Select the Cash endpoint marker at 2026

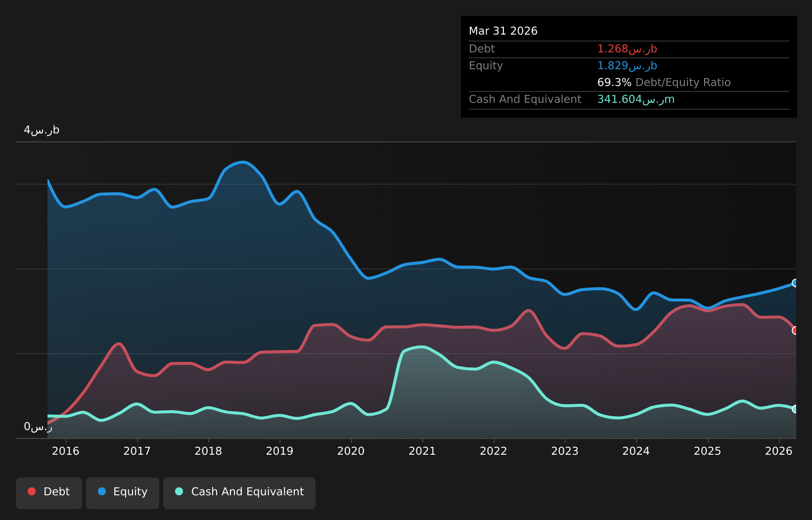pyautogui.click(x=795, y=409)
